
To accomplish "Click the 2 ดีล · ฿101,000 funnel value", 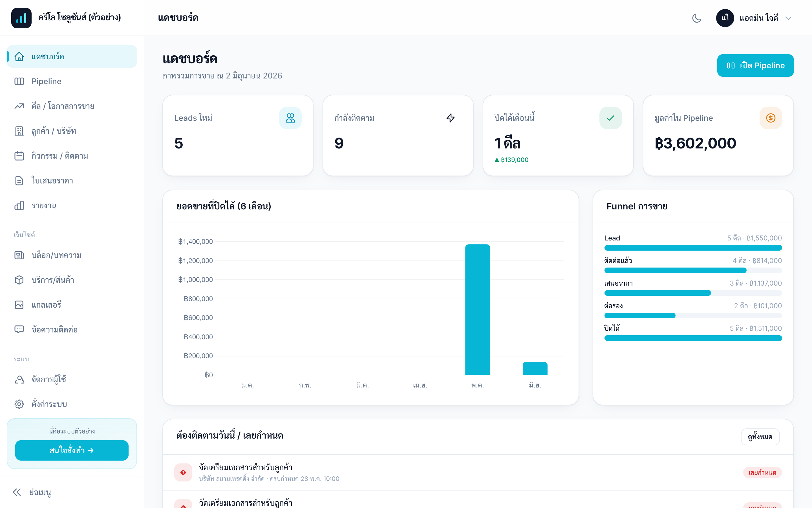I will [758, 306].
